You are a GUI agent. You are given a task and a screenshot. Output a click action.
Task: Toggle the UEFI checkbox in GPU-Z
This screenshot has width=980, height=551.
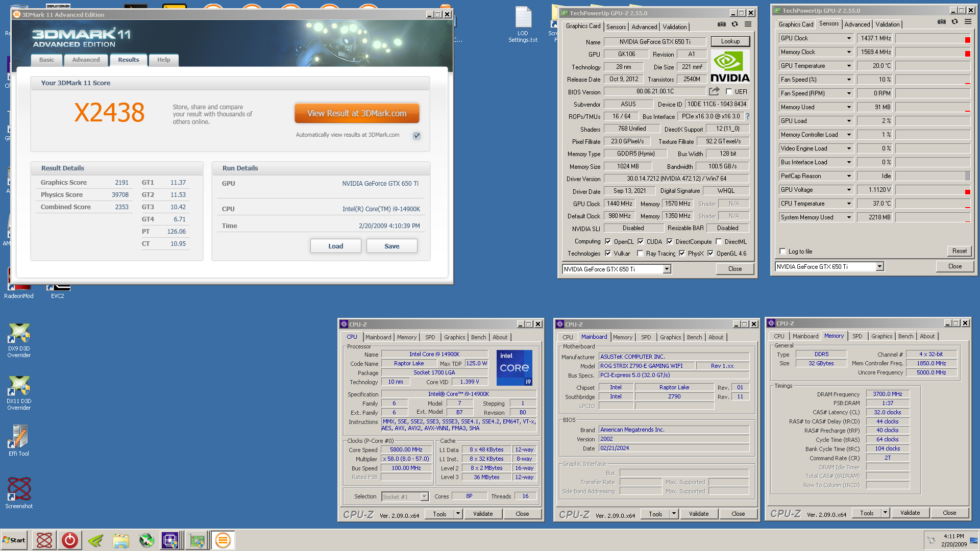coord(729,92)
